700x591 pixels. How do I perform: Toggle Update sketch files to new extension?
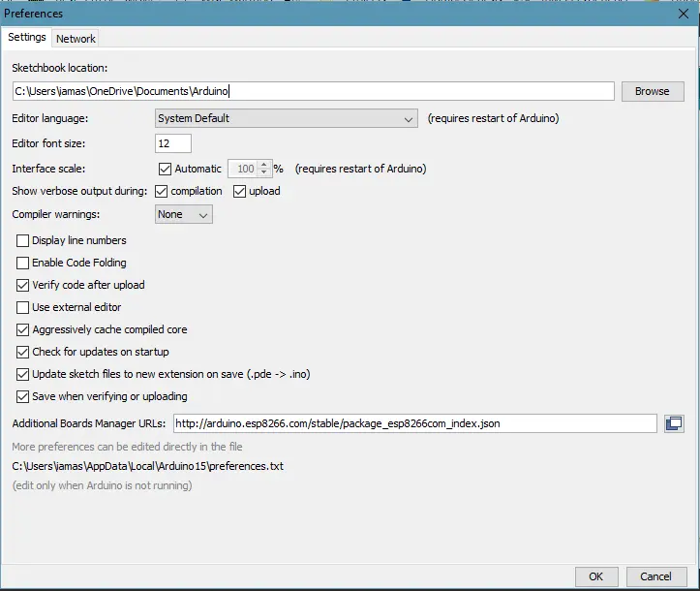23,374
